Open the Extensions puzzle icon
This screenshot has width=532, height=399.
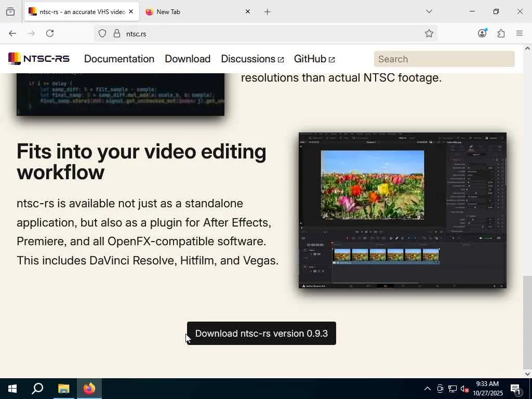tap(501, 33)
